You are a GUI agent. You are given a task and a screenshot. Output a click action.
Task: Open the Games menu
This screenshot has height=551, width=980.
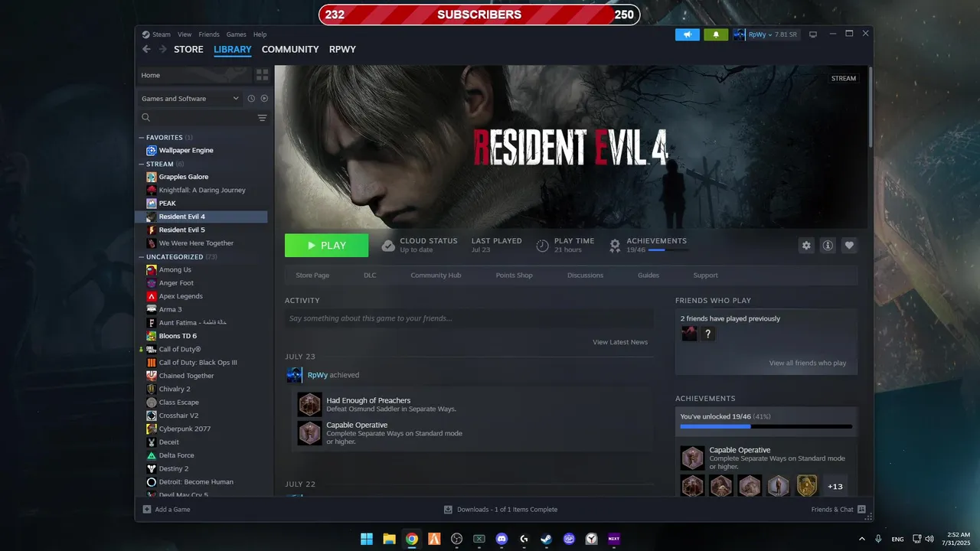236,34
